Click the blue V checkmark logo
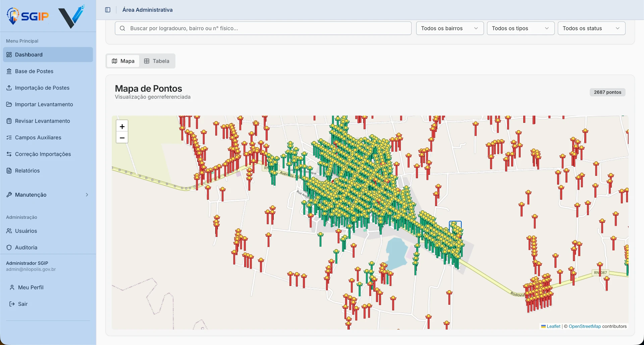 pyautogui.click(x=71, y=17)
